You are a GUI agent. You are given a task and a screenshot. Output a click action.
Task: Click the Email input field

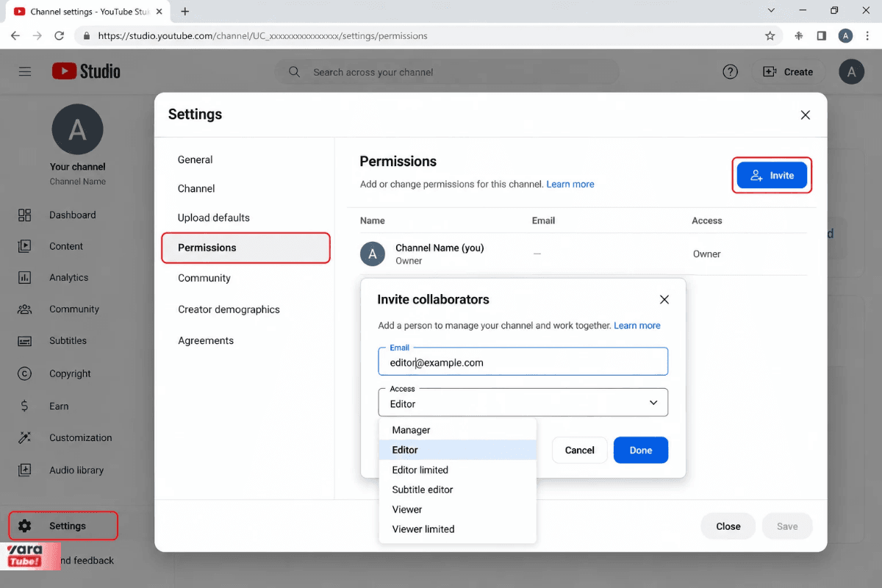click(523, 362)
